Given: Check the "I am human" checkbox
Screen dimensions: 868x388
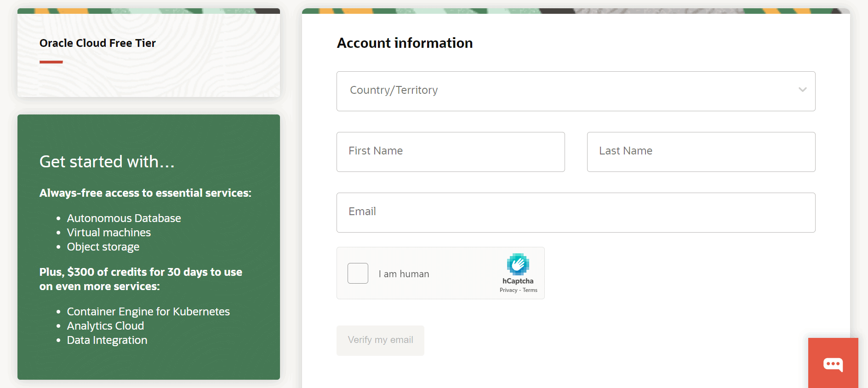Looking at the screenshot, I should coord(358,274).
